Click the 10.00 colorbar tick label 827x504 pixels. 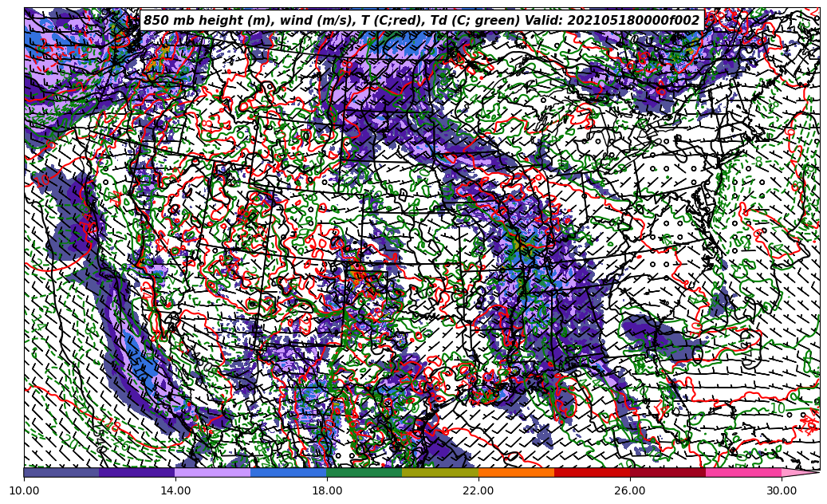coord(24,490)
